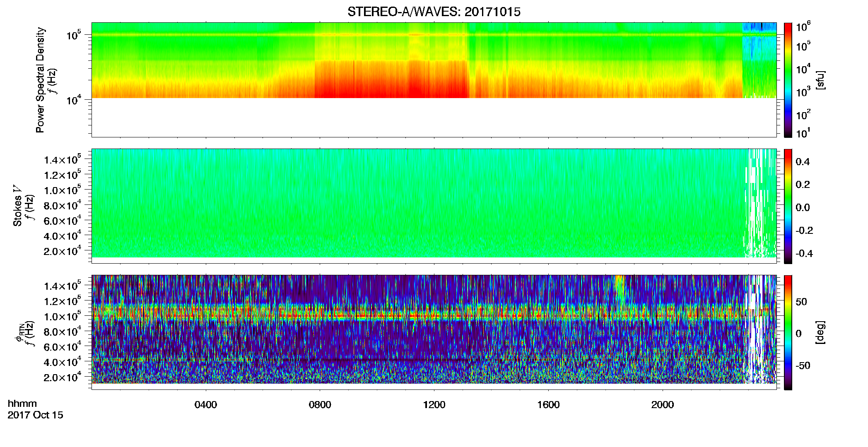Click the Power Spectral Density colorbar
The height and width of the screenshot is (447, 868).
(788, 80)
